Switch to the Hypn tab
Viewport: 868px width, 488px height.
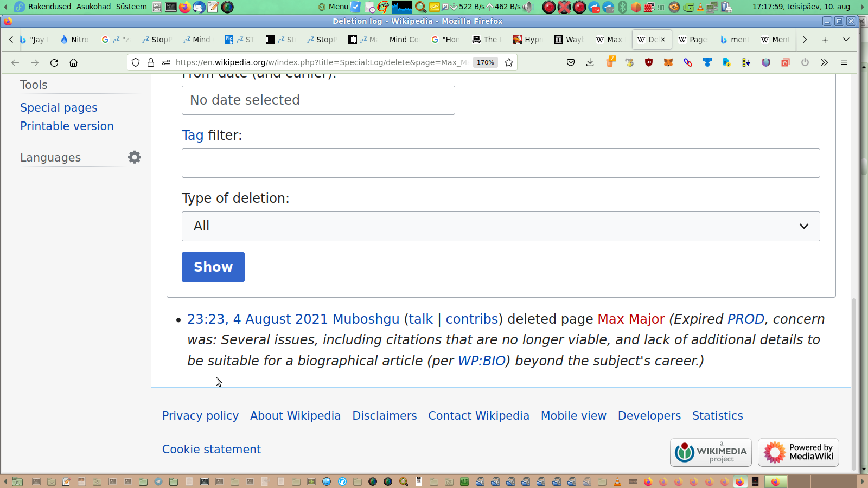click(528, 40)
